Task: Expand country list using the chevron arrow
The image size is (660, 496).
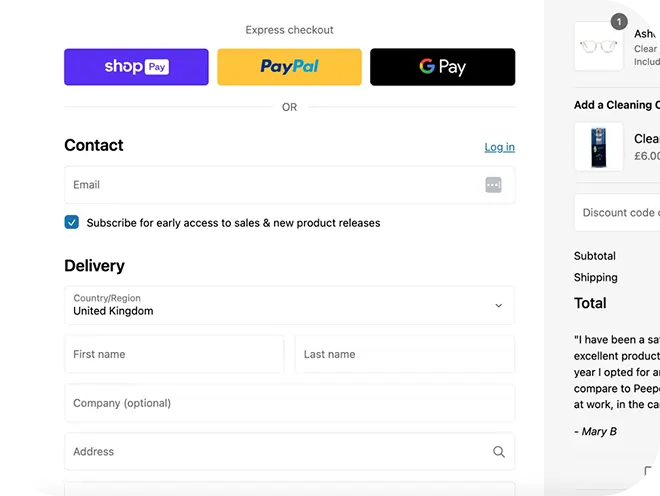Action: tap(498, 306)
